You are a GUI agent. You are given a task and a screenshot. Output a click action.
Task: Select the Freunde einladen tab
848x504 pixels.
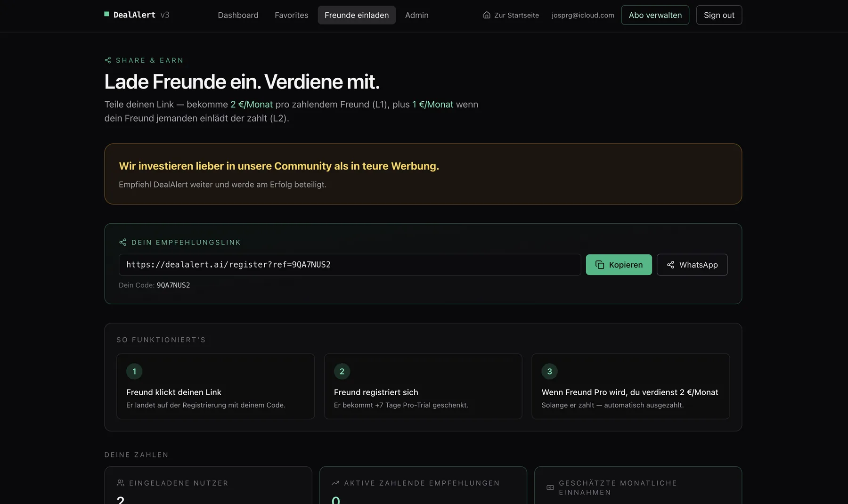357,15
